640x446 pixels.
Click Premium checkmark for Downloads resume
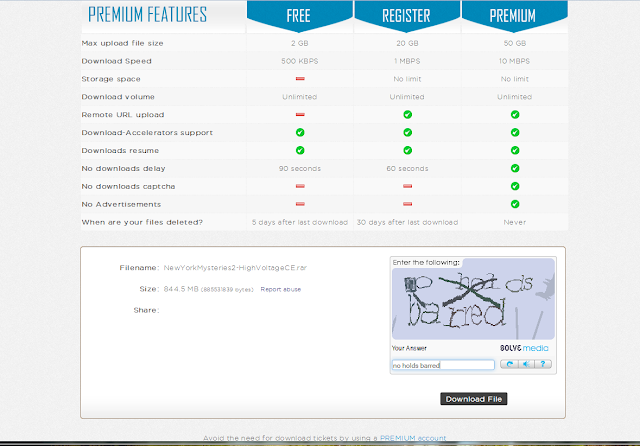[x=515, y=151]
